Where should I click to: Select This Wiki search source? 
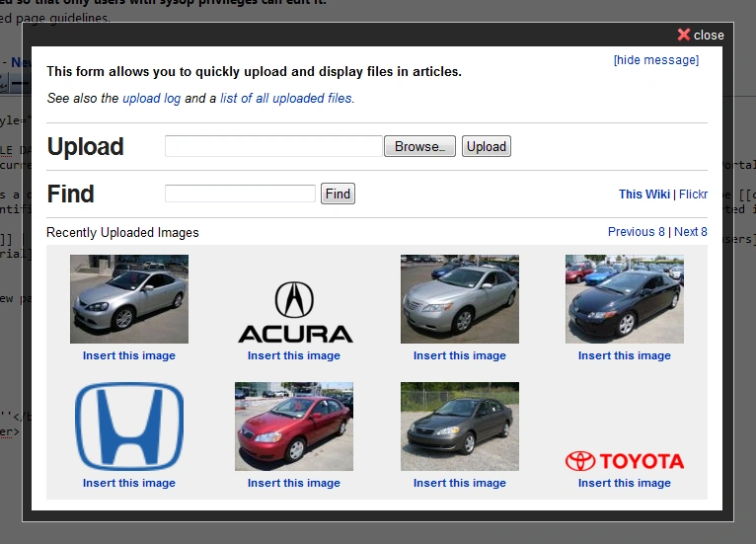pyautogui.click(x=643, y=194)
